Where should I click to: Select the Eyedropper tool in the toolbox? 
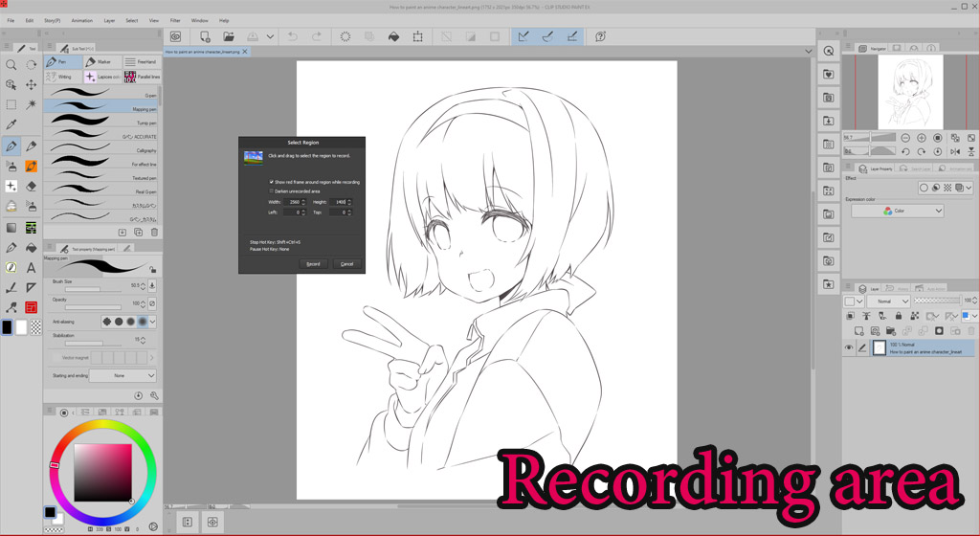[x=11, y=124]
